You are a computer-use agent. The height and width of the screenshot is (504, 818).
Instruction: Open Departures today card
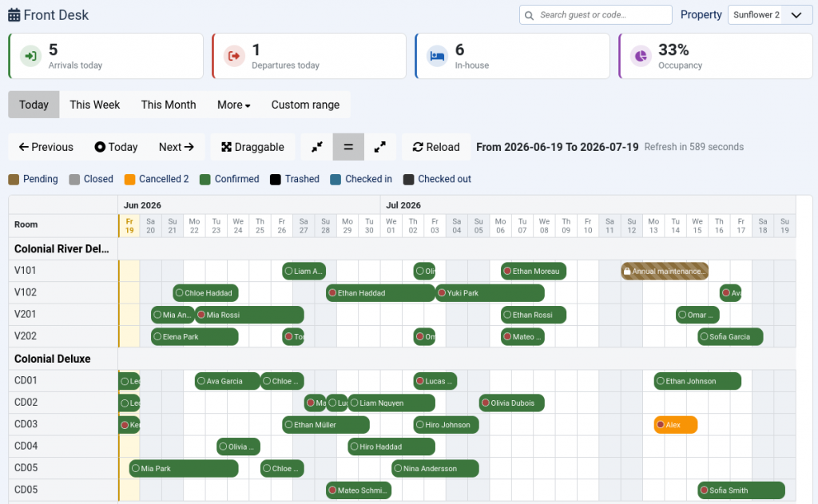[309, 56]
